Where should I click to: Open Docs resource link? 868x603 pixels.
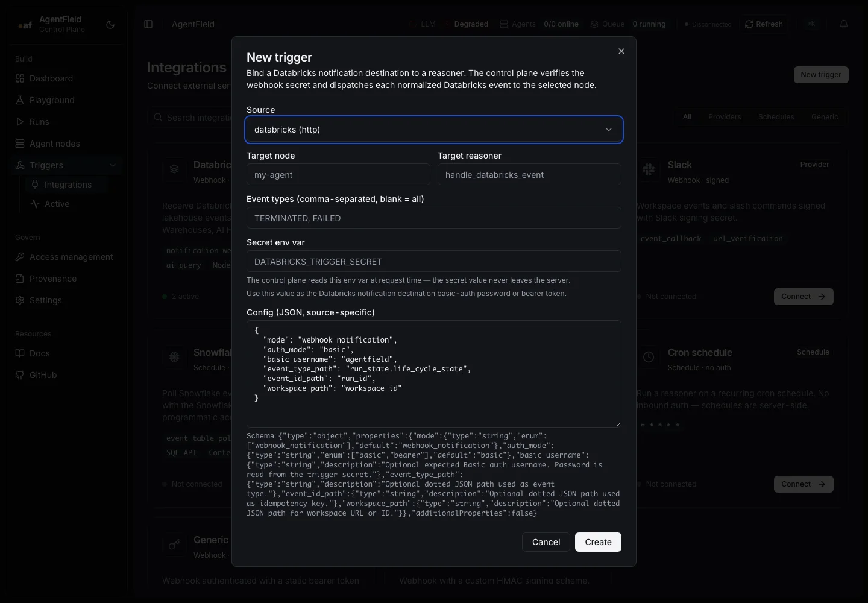tap(40, 353)
